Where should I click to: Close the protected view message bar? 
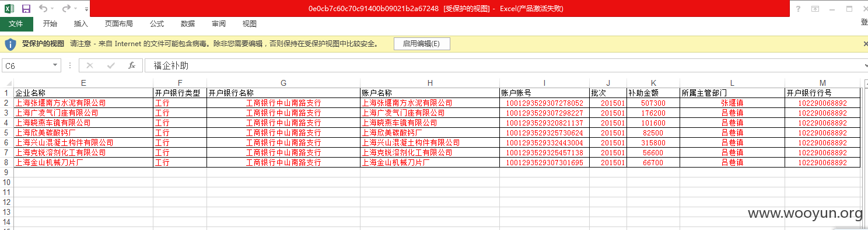[x=865, y=44]
